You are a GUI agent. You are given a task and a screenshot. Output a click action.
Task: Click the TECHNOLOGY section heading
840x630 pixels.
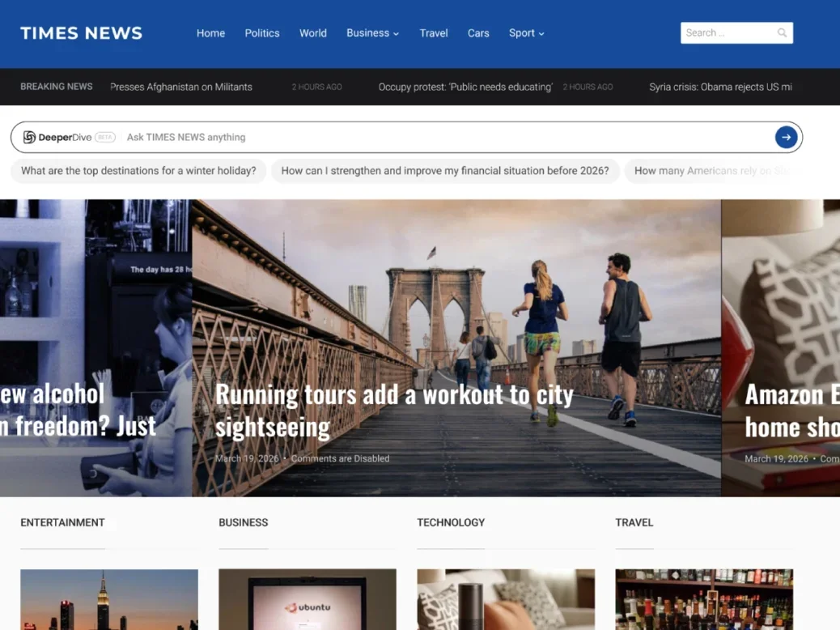(x=451, y=522)
